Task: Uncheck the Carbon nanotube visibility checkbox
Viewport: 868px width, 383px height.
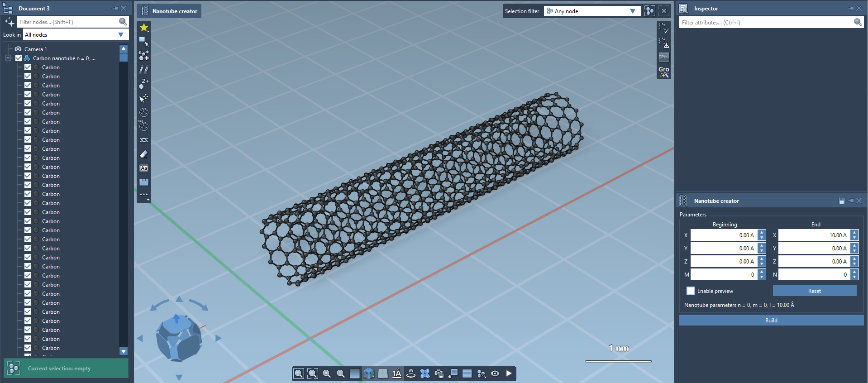Action: (19, 58)
